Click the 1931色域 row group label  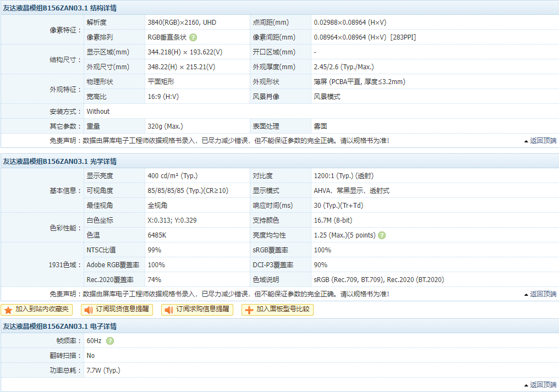tap(65, 265)
